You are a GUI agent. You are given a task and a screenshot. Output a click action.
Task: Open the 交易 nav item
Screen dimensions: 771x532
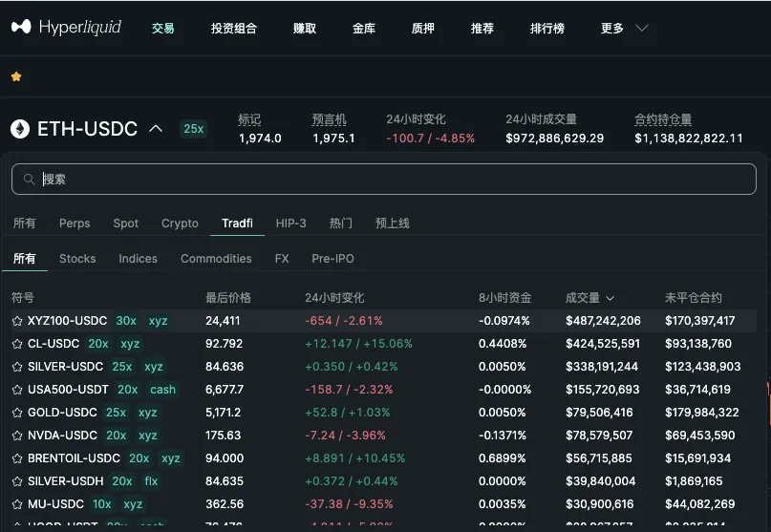162,28
